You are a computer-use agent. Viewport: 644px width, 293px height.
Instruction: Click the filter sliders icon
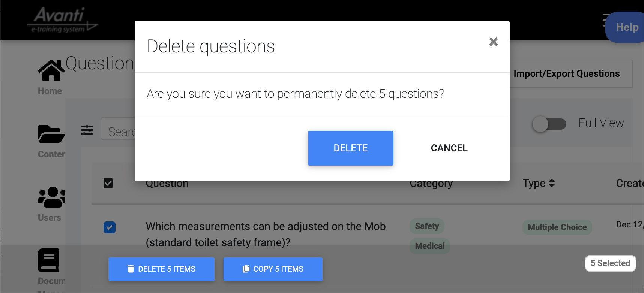87,130
